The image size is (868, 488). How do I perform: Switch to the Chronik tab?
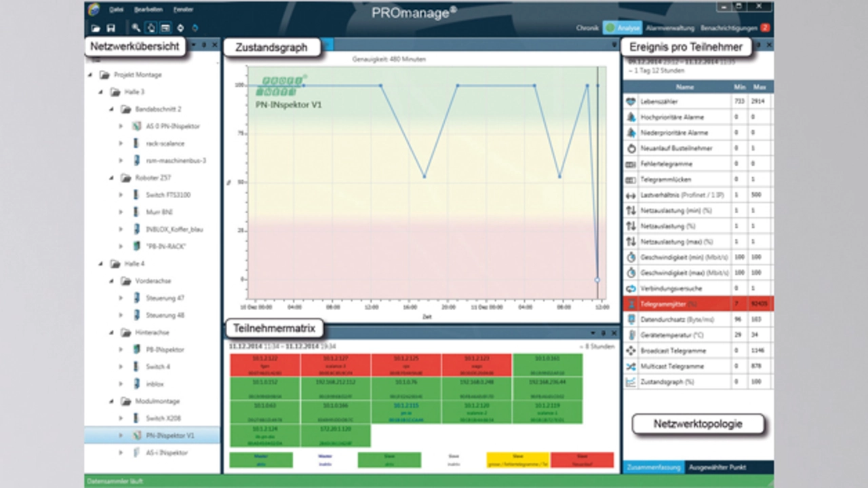click(587, 28)
